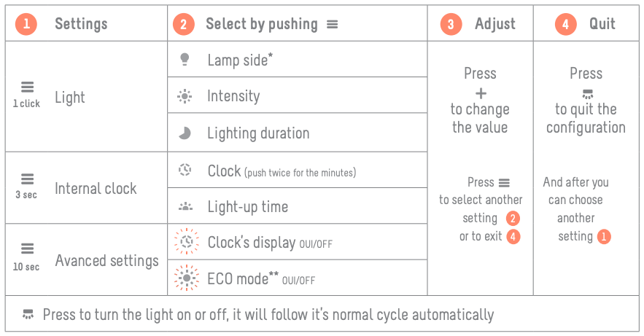Click the orange circle 4 beside Quit
This screenshot has height=336, width=644.
(565, 24)
